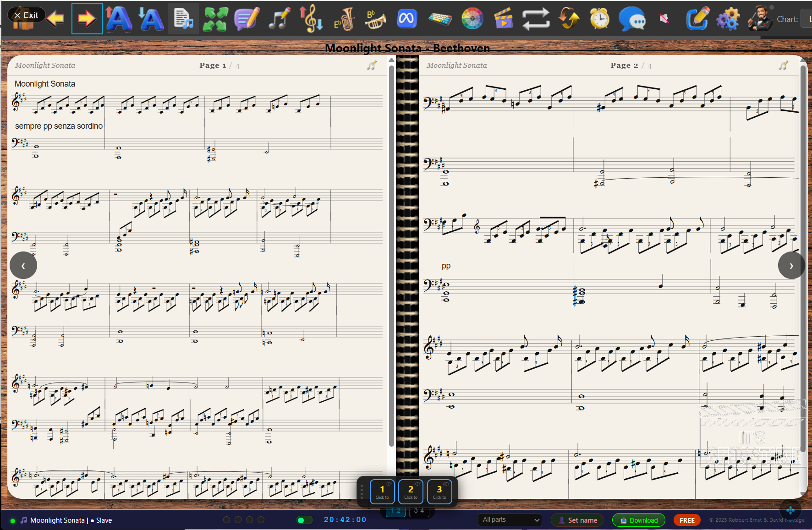Click the orange rotate arrow icon

568,19
